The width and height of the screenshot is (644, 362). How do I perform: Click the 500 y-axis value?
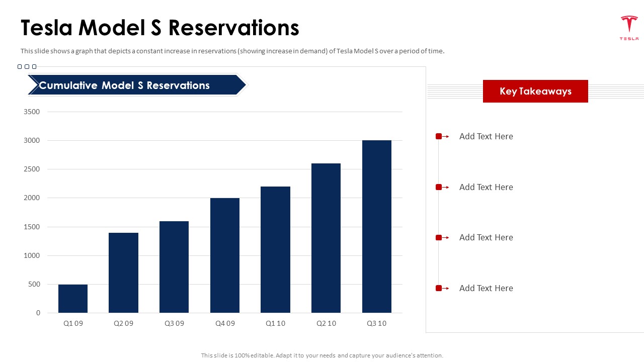(x=34, y=284)
